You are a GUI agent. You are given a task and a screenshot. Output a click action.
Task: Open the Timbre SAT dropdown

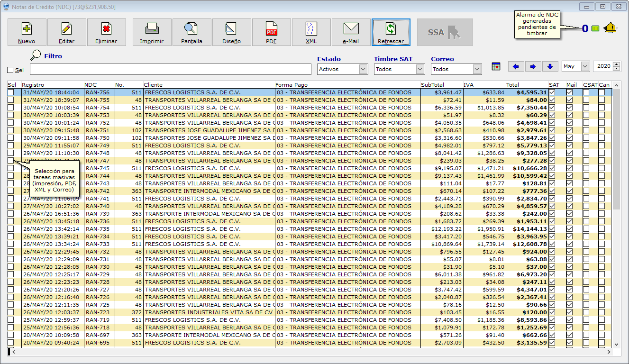(420, 69)
